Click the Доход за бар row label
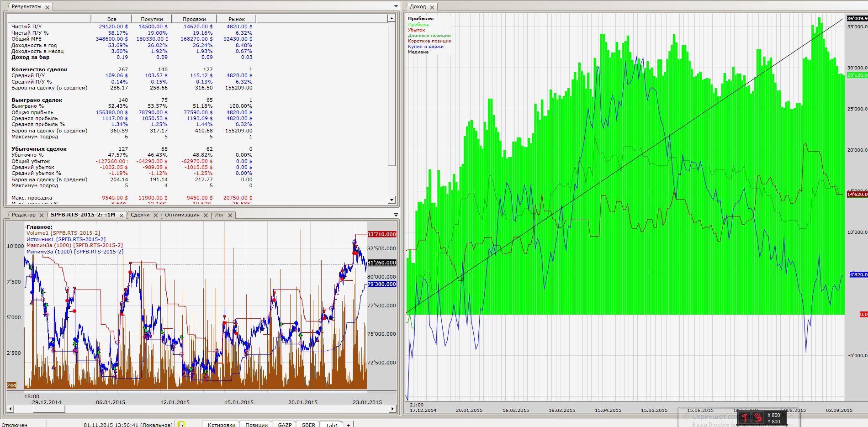Image resolution: width=868 pixels, height=427 pixels. click(30, 57)
